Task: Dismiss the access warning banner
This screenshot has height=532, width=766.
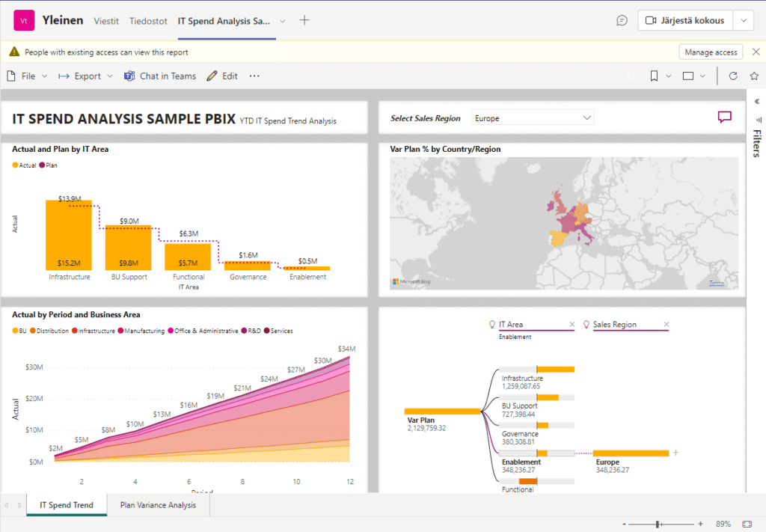Action: point(756,52)
